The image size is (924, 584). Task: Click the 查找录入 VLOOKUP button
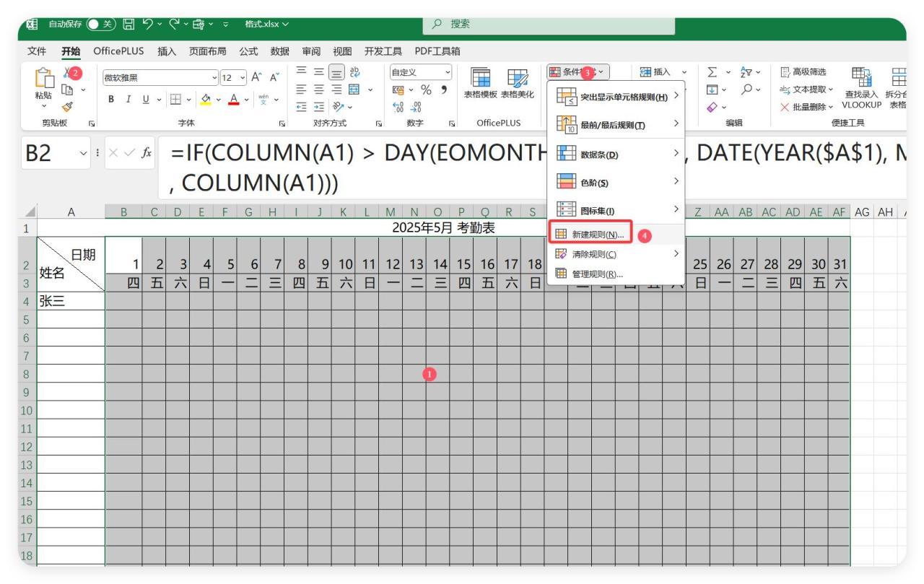(x=860, y=87)
